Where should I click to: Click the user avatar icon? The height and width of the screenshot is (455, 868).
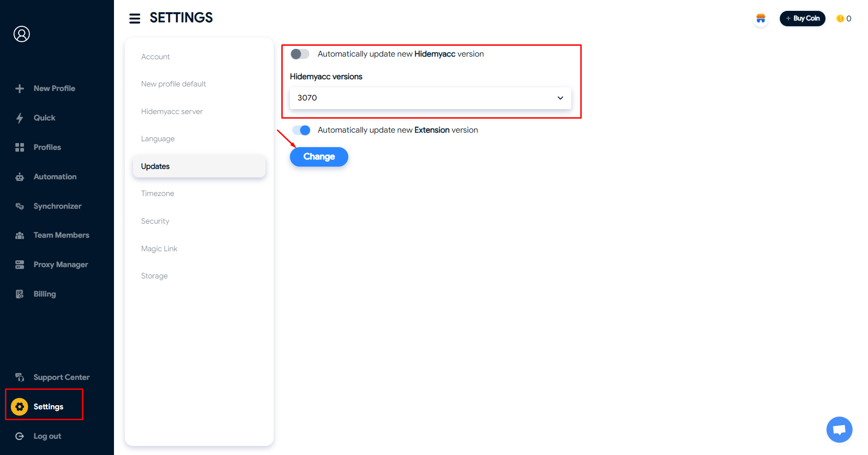22,34
